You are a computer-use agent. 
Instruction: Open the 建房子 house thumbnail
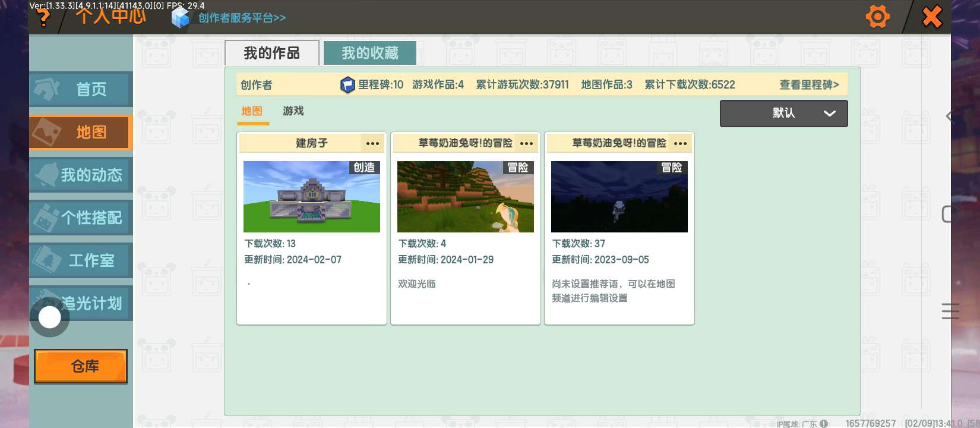(312, 197)
